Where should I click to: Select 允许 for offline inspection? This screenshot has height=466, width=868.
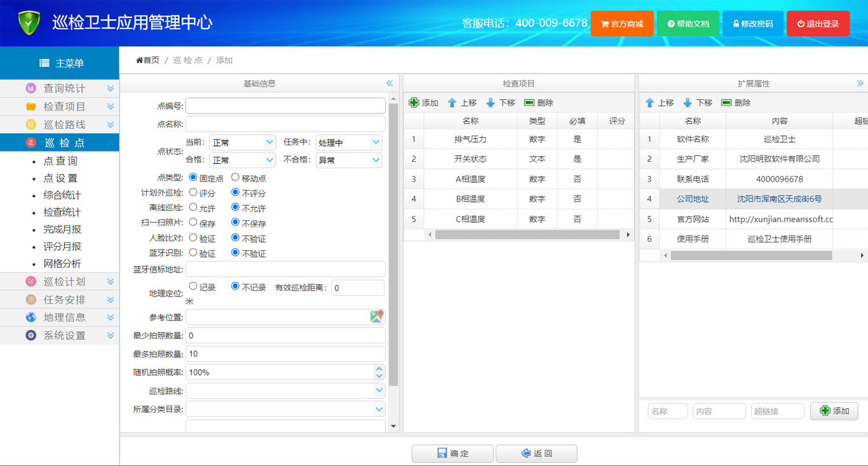coord(193,207)
